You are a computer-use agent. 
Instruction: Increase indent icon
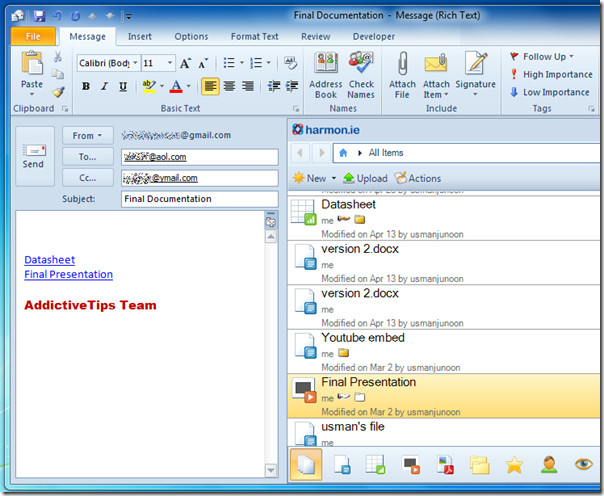tap(292, 86)
